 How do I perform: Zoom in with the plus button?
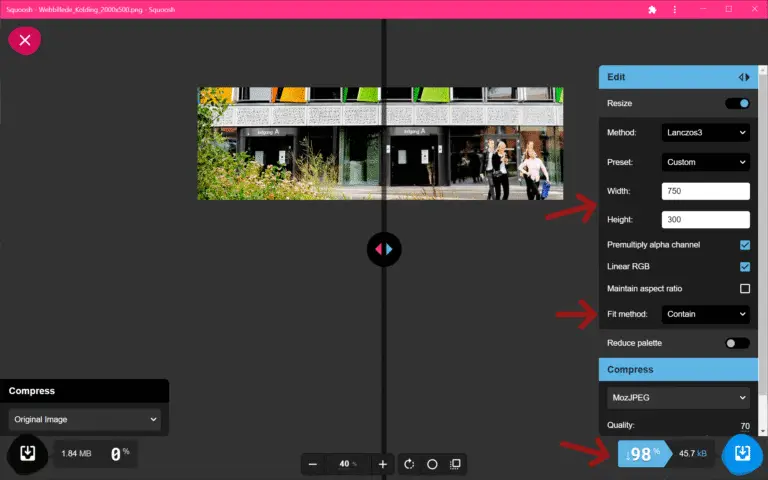coord(383,464)
